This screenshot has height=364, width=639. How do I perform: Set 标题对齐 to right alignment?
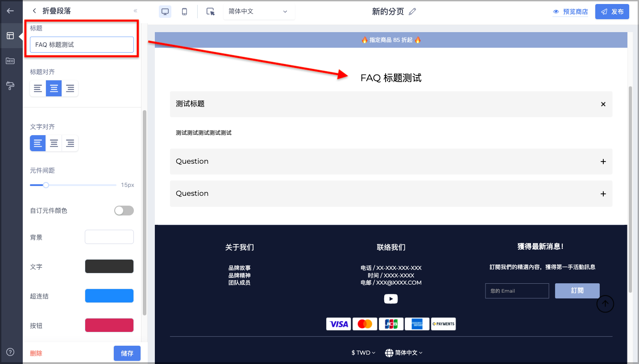70,88
